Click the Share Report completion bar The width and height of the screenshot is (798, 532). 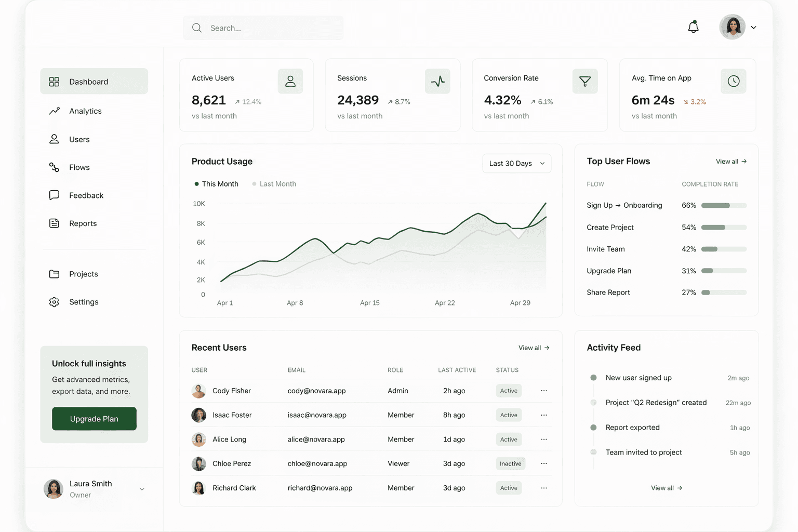[724, 292]
